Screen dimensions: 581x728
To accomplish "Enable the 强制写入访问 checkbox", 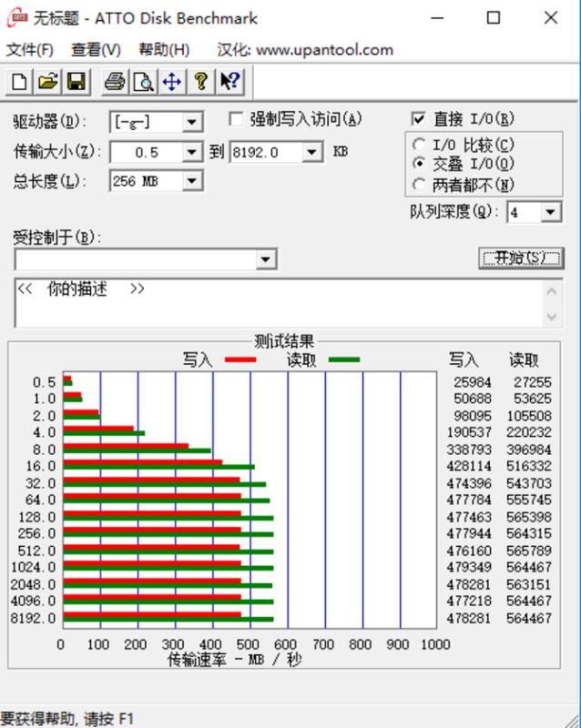I will coord(236,120).
